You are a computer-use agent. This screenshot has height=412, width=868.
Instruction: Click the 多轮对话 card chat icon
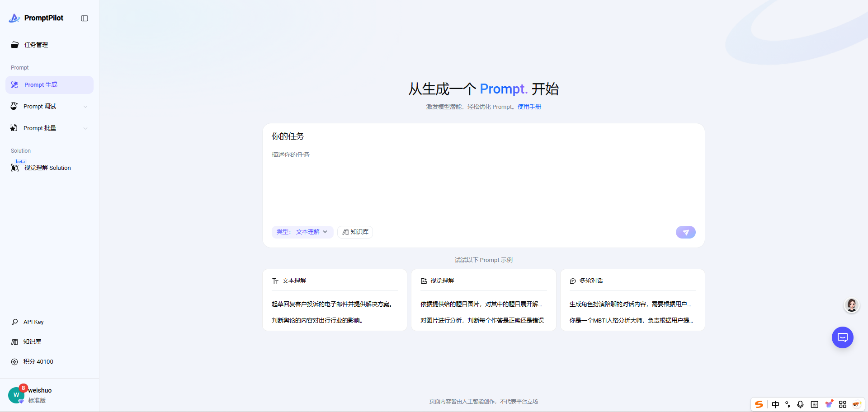click(573, 281)
